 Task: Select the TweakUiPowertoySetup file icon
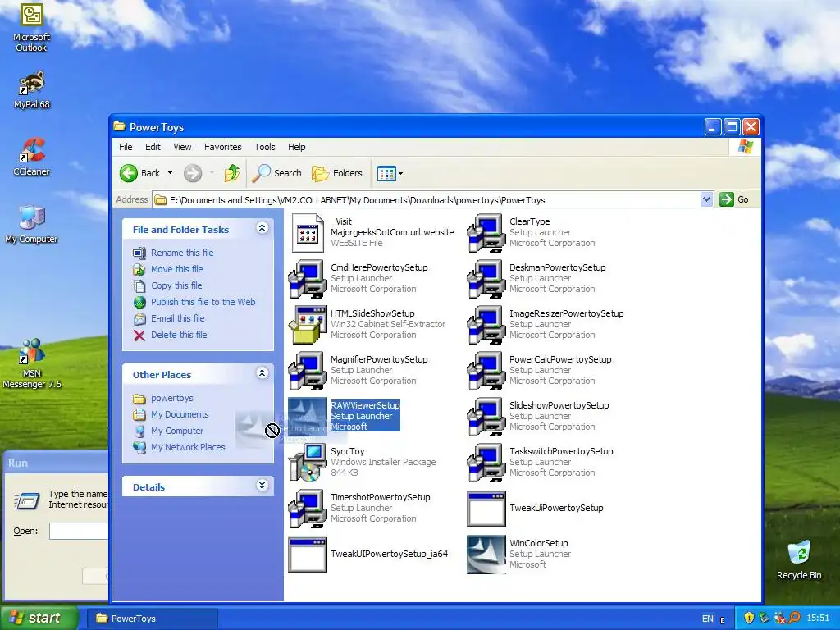486,509
